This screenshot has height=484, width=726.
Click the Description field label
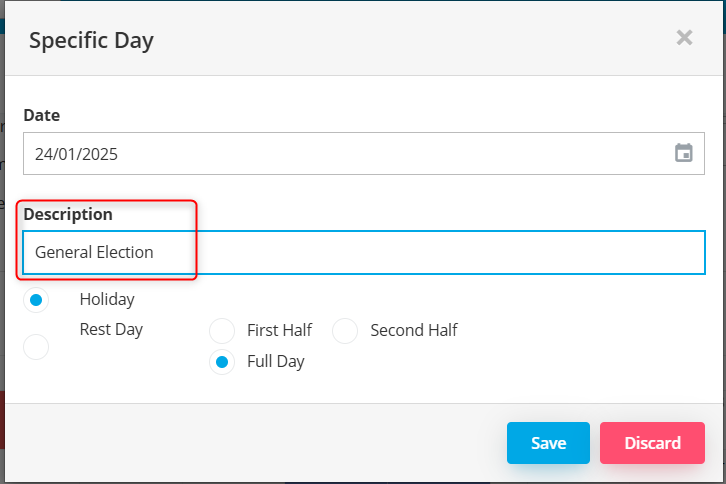click(68, 214)
